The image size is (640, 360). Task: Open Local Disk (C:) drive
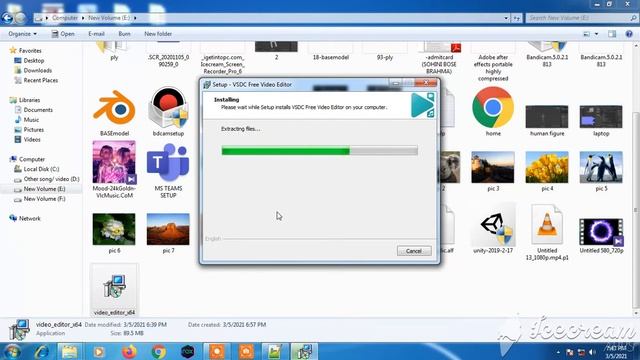tap(41, 169)
